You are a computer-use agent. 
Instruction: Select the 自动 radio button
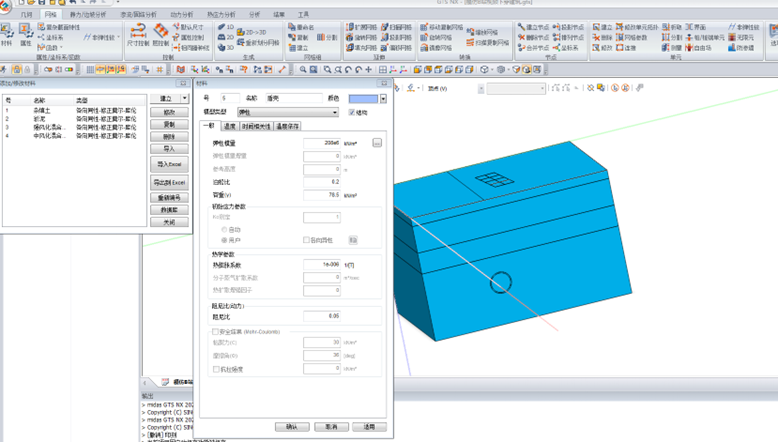(x=224, y=230)
